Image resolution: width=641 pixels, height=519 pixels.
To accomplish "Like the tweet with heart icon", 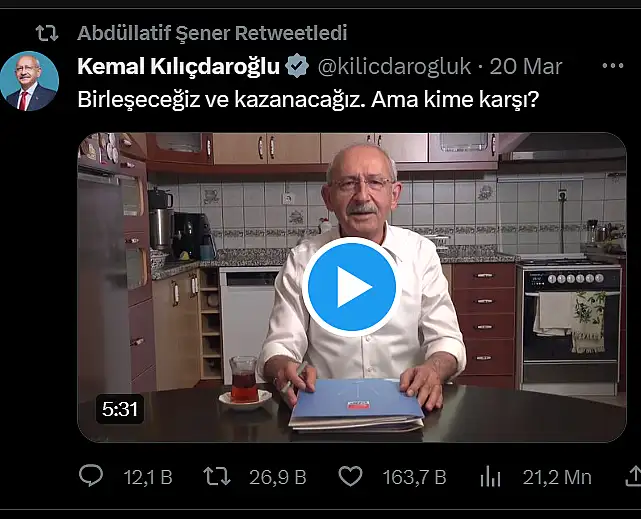I will pos(350,476).
